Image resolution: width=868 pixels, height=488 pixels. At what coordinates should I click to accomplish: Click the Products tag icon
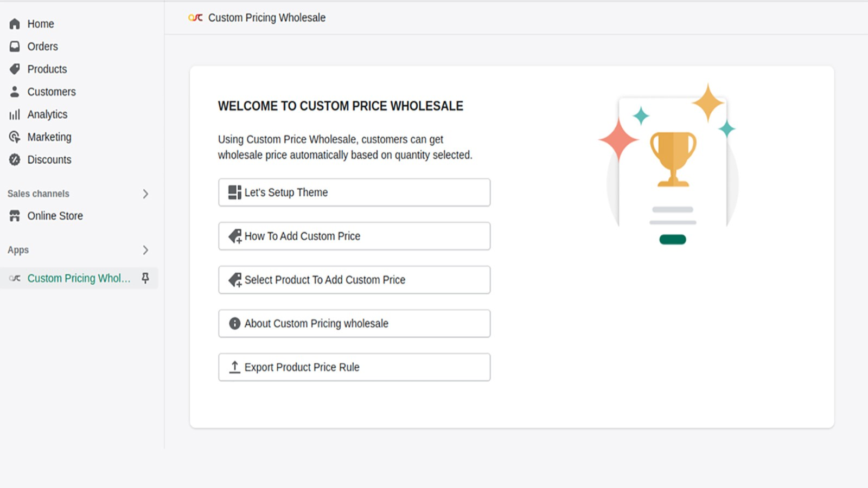tap(15, 69)
